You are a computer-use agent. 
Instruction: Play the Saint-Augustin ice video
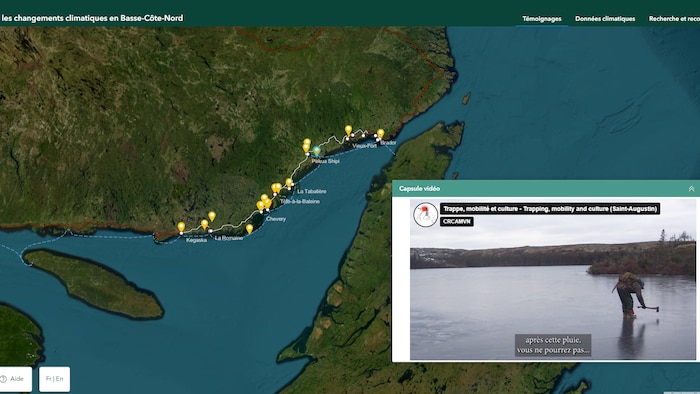point(553,279)
